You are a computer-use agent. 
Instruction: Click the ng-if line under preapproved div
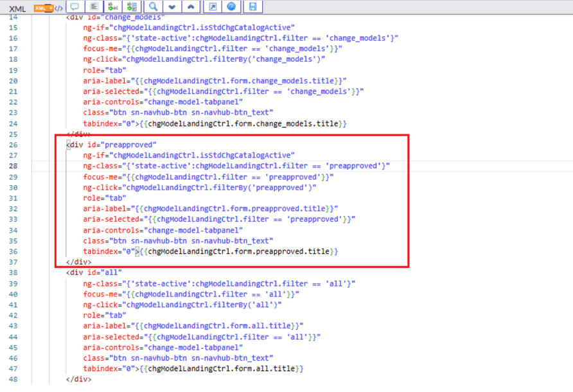pyautogui.click(x=189, y=156)
